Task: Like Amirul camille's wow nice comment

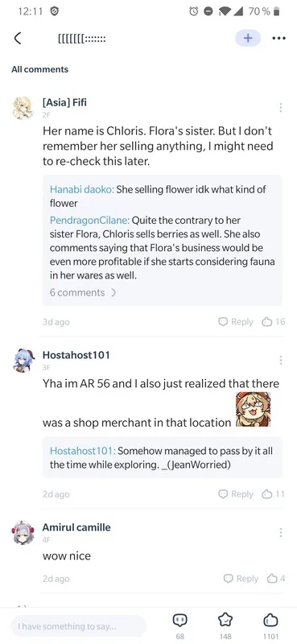Action: (x=276, y=578)
